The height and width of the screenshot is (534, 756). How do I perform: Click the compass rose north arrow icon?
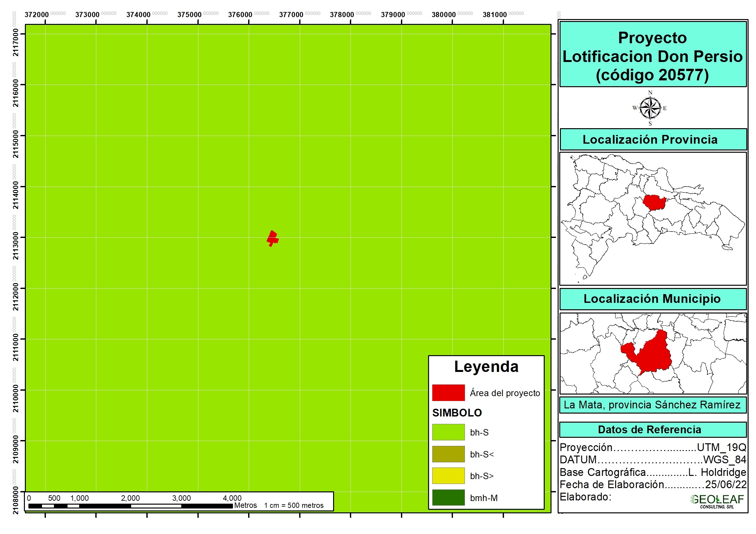(650, 108)
